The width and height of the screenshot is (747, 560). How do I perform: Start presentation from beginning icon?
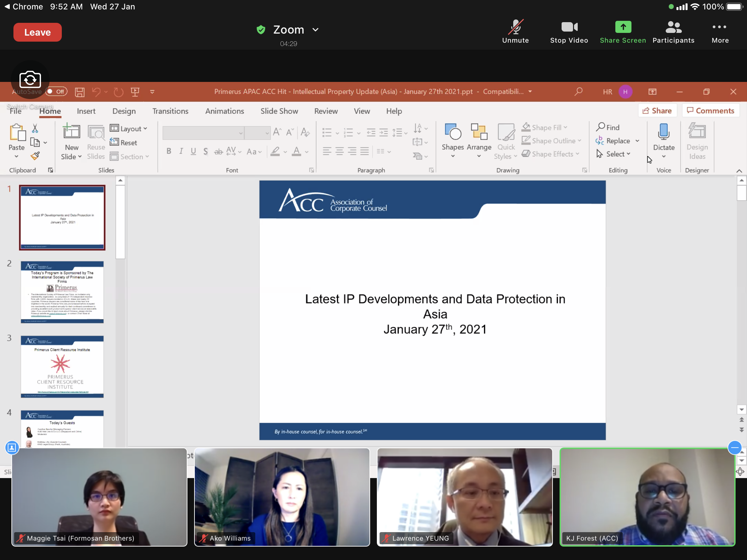coord(135,92)
